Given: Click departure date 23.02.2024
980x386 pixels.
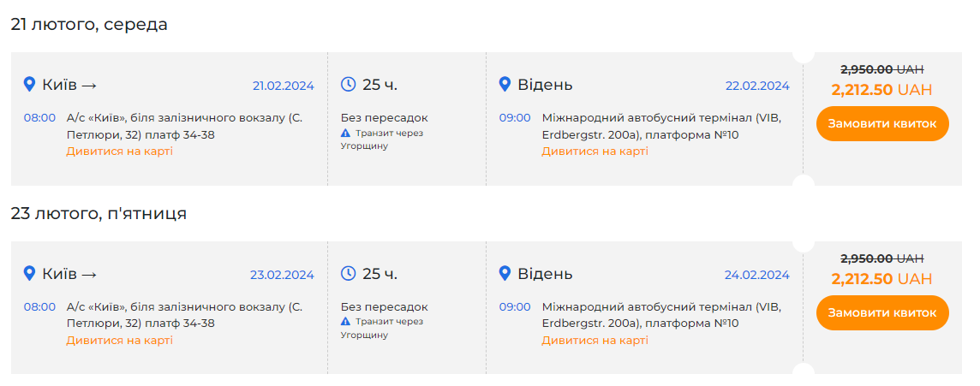Looking at the screenshot, I should click(282, 275).
